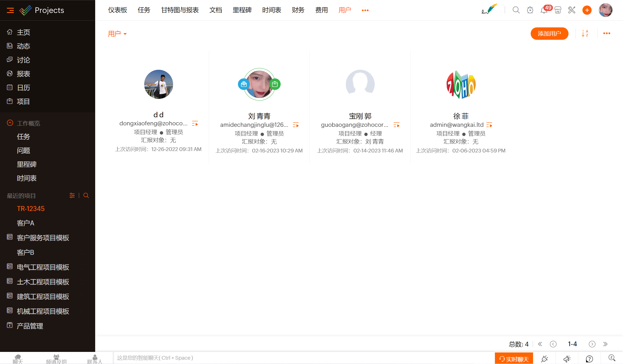Open notifications bell showing 49
The image size is (623, 364).
pyautogui.click(x=544, y=10)
